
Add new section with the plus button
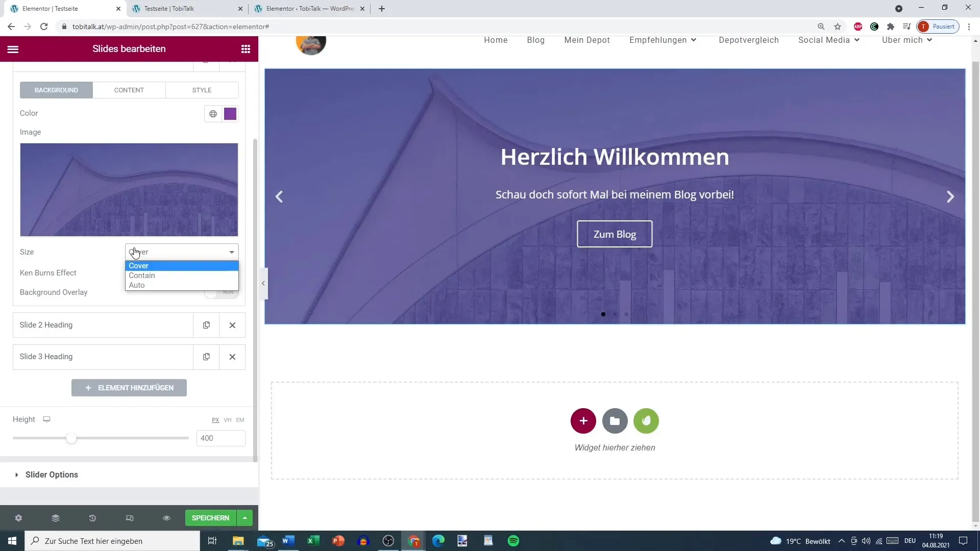pos(583,421)
